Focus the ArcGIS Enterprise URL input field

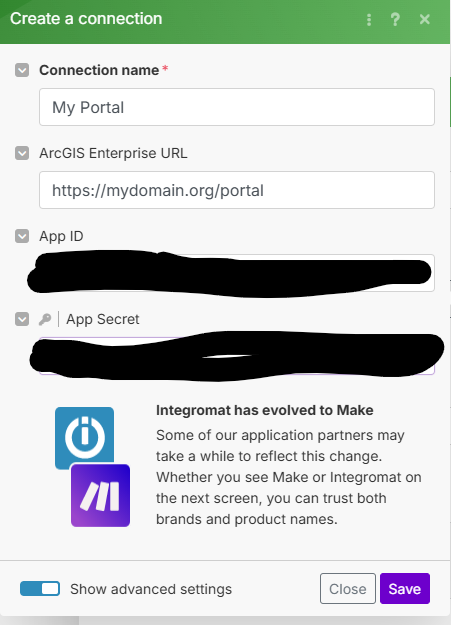237,190
